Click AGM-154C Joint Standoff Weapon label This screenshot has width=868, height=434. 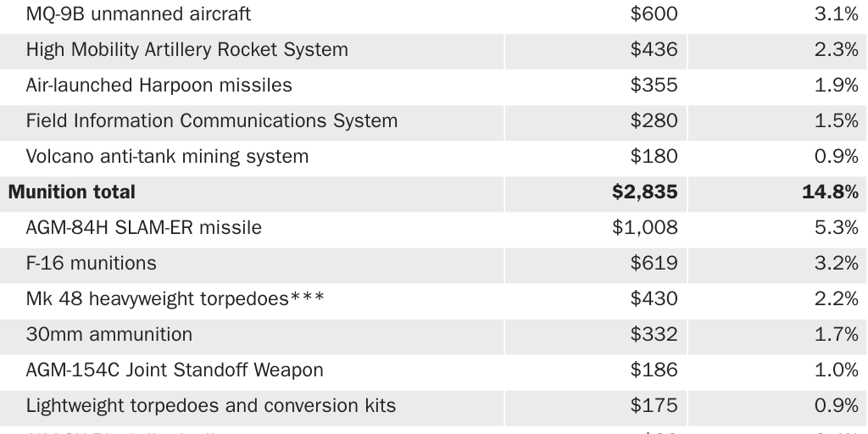point(175,370)
